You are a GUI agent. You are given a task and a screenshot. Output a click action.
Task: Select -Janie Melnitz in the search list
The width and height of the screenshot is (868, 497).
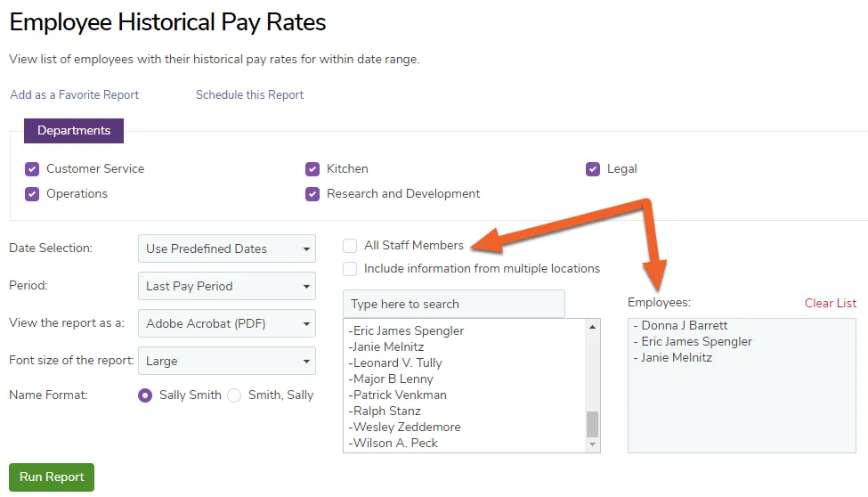(386, 346)
